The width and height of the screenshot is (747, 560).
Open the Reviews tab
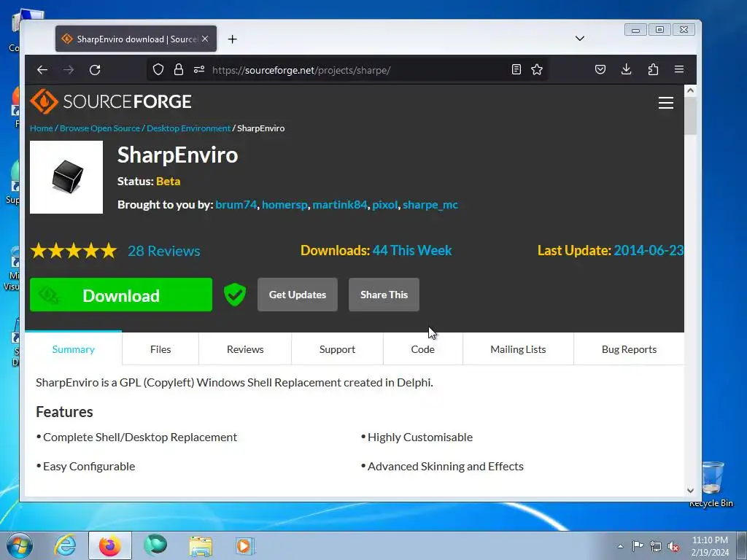pos(245,349)
